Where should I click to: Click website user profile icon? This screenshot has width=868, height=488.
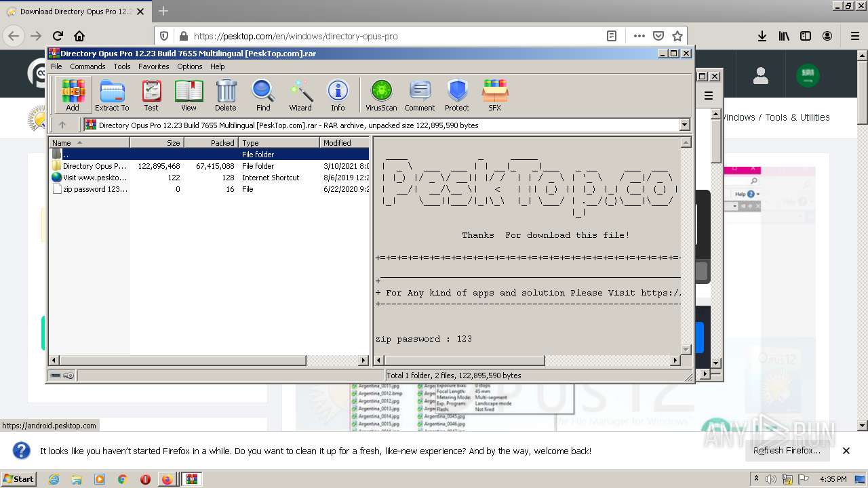[x=761, y=76]
